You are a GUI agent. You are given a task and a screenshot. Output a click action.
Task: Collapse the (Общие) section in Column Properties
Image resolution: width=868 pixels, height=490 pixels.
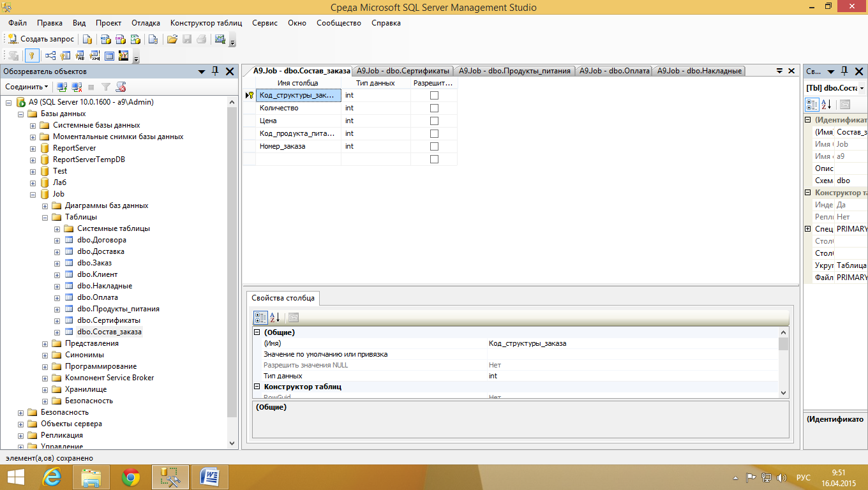(x=257, y=332)
